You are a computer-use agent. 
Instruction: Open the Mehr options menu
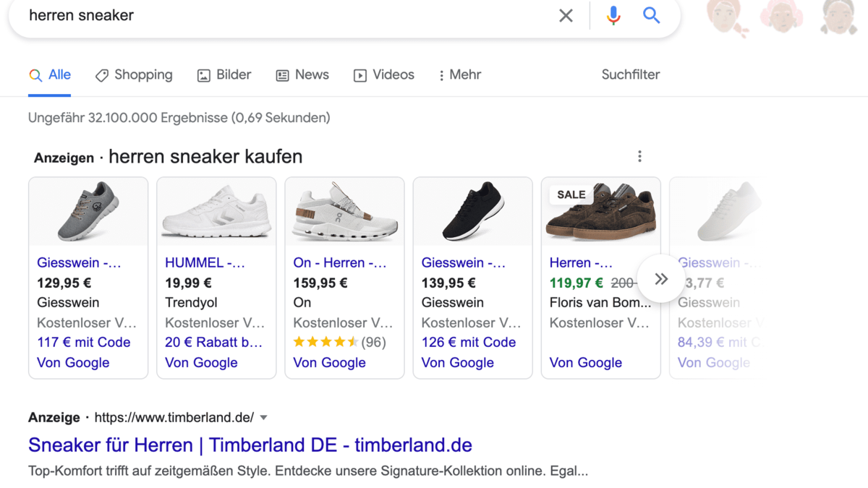459,74
